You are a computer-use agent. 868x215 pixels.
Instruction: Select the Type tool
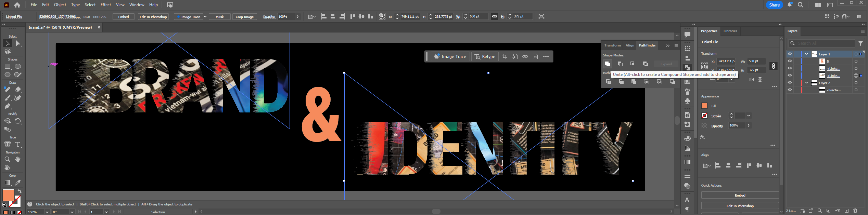(x=18, y=144)
